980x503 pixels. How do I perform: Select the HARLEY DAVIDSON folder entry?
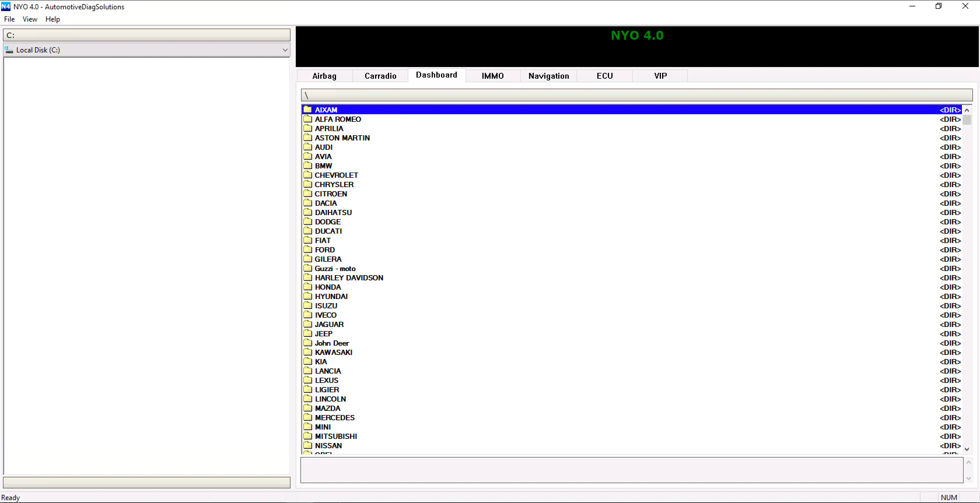click(x=349, y=277)
